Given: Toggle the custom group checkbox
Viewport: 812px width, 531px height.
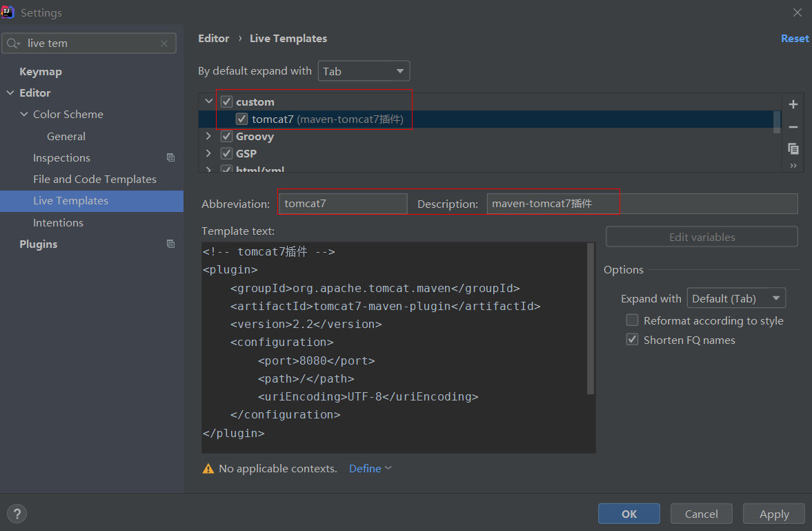Looking at the screenshot, I should pyautogui.click(x=226, y=102).
